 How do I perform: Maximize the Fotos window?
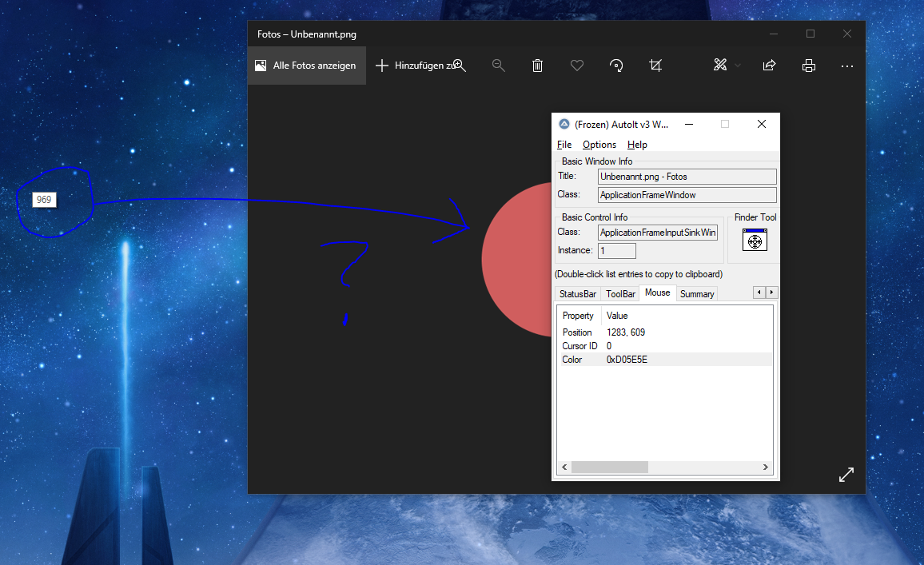click(x=810, y=34)
